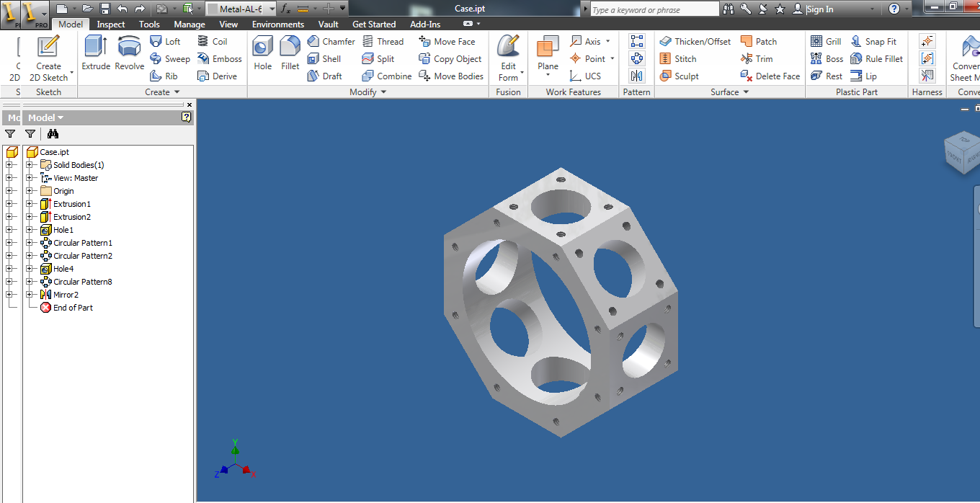
Task: Apply the Shell tool
Action: coord(324,59)
